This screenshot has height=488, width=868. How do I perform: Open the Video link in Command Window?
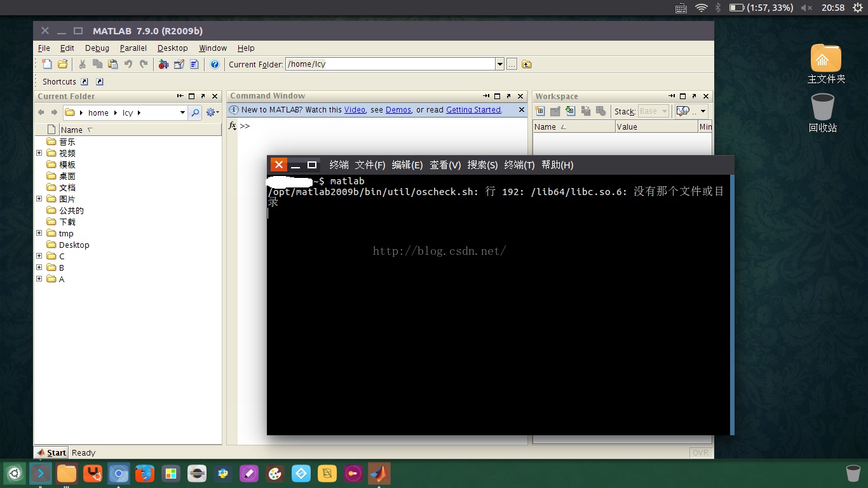(x=355, y=110)
